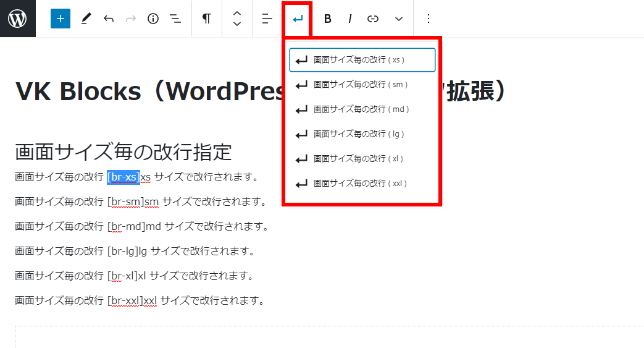Image resolution: width=644 pixels, height=348 pixels.
Task: Click the heading 画面サイズ毎の改行指定
Action: click(x=123, y=152)
